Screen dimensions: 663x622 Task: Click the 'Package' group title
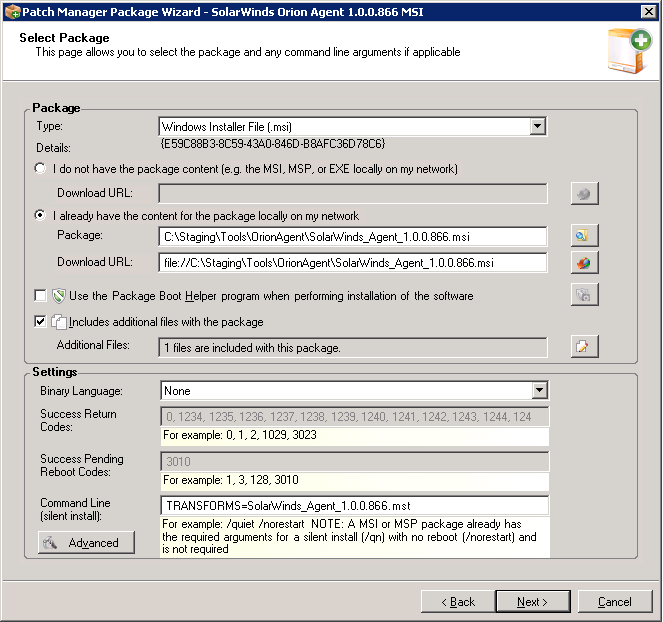coord(56,108)
